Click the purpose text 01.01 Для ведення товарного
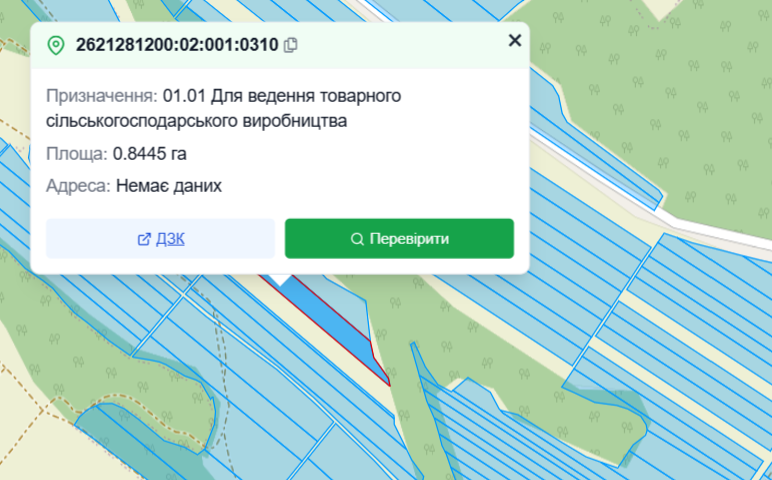The width and height of the screenshot is (772, 480). 282,96
